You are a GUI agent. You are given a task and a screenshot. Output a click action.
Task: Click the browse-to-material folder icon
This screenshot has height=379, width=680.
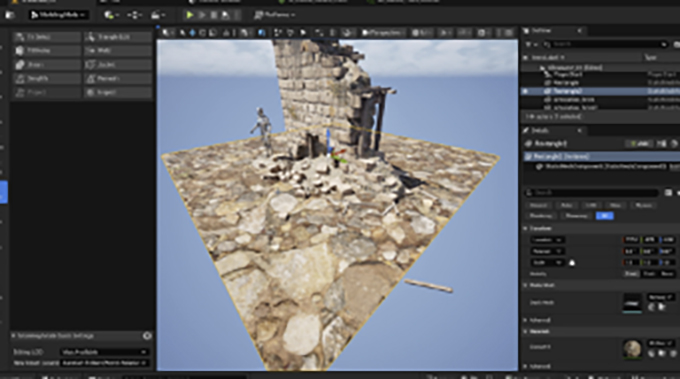click(x=661, y=353)
